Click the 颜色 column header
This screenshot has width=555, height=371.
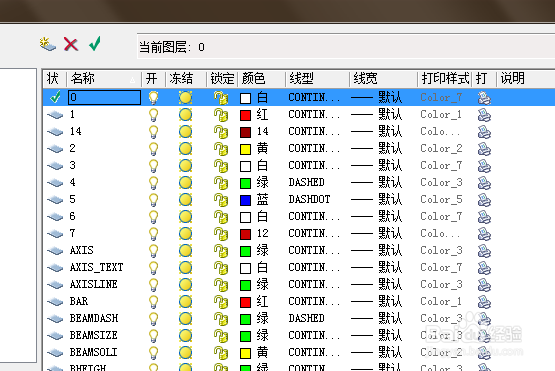tap(262, 79)
